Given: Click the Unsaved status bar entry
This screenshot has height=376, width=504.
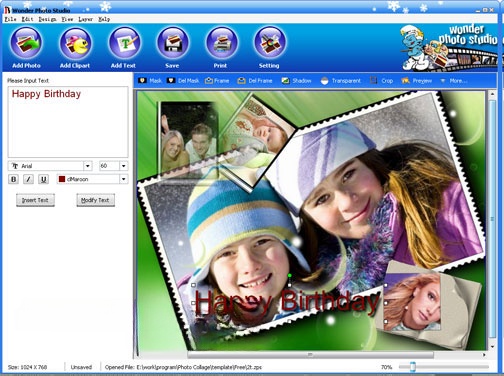Looking at the screenshot, I should tap(81, 367).
